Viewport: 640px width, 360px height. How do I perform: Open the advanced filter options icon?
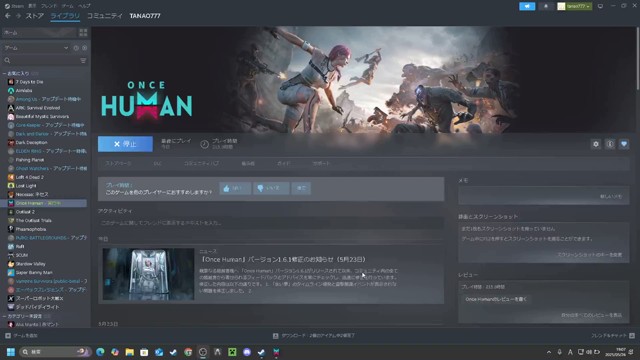pyautogui.click(x=83, y=60)
